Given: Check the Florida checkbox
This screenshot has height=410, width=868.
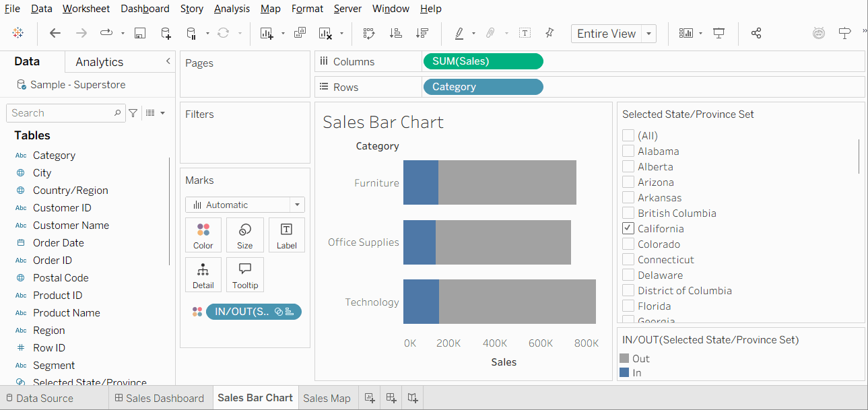Looking at the screenshot, I should click(x=628, y=306).
